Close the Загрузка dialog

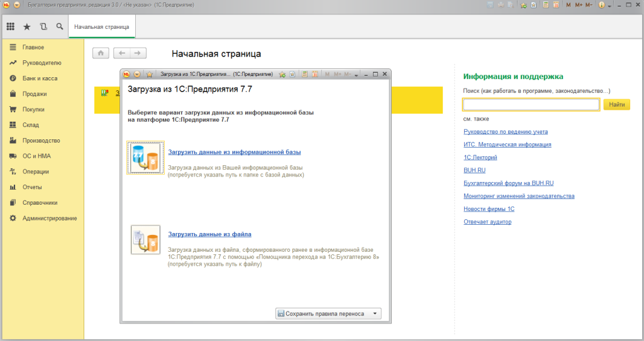click(385, 74)
